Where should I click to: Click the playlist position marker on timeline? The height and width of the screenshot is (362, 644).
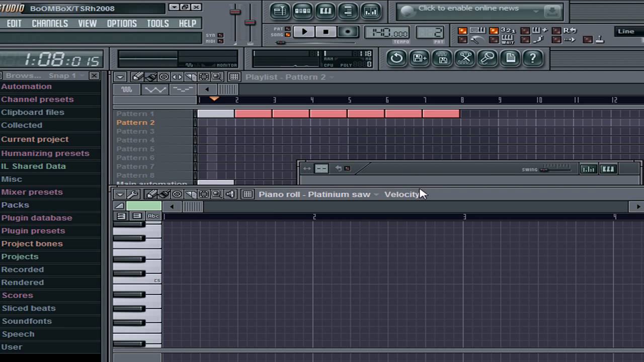214,99
